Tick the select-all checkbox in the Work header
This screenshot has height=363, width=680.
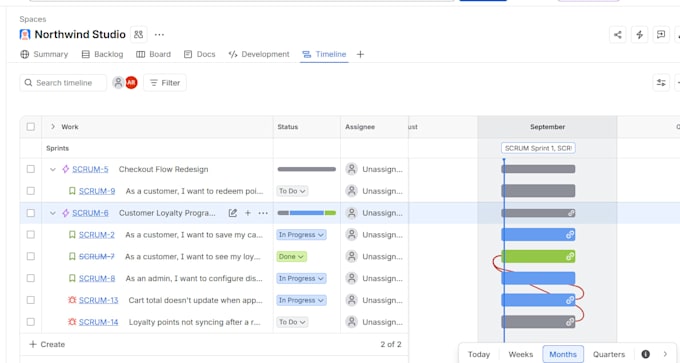click(x=30, y=127)
